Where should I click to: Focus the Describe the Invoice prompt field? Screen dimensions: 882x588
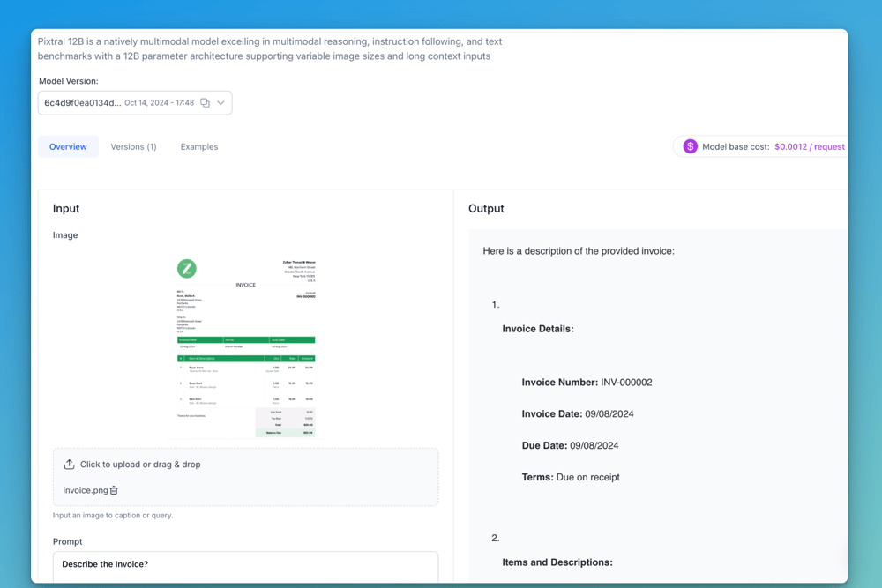(245, 565)
